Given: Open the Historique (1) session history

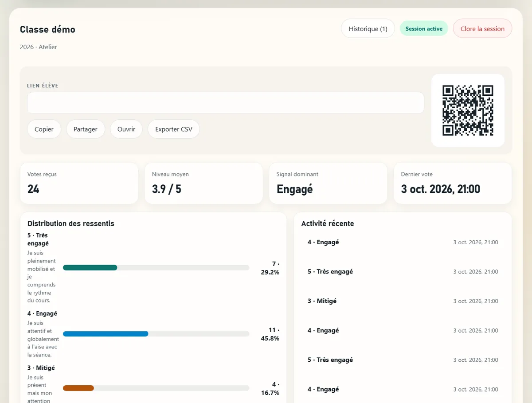Looking at the screenshot, I should (x=368, y=29).
